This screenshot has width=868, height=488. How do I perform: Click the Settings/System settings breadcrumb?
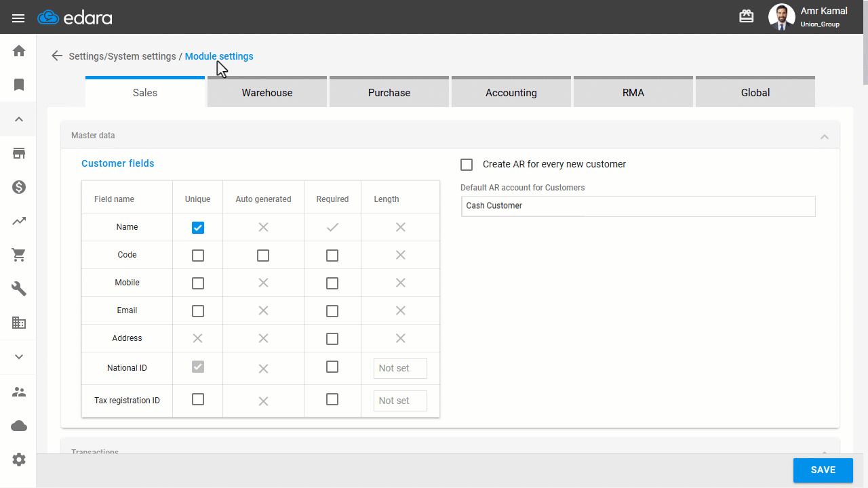[x=122, y=56]
